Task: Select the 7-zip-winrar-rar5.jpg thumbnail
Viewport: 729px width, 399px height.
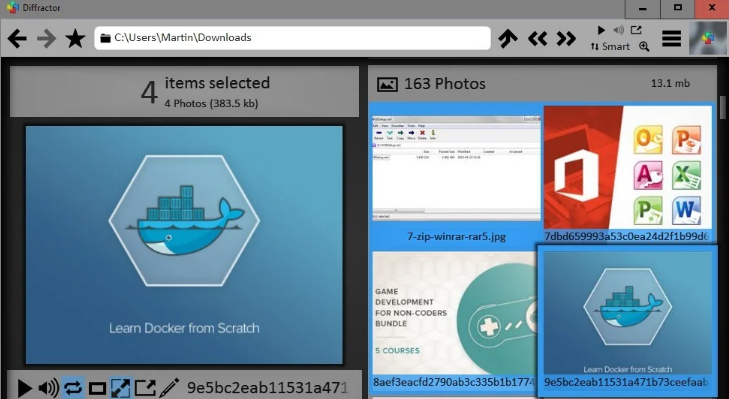Action: (x=456, y=168)
